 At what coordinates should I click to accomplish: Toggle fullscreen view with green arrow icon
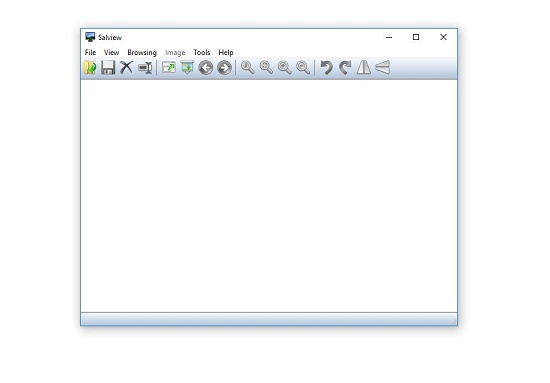pos(169,67)
